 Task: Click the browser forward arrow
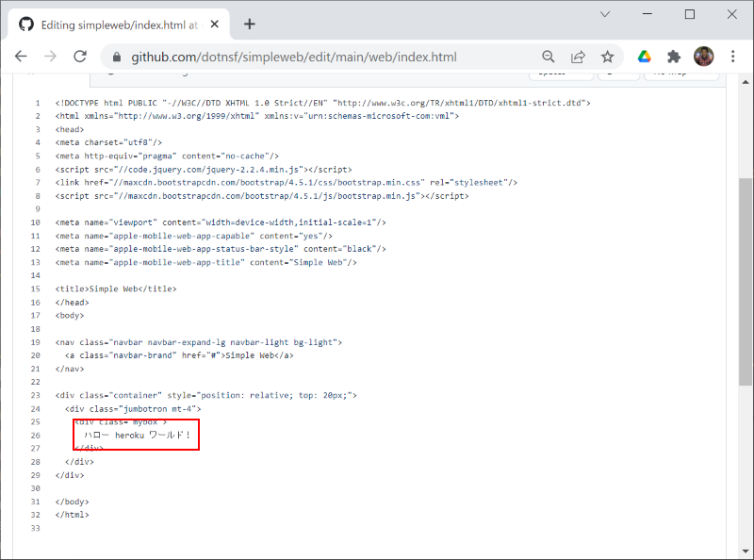coord(50,57)
